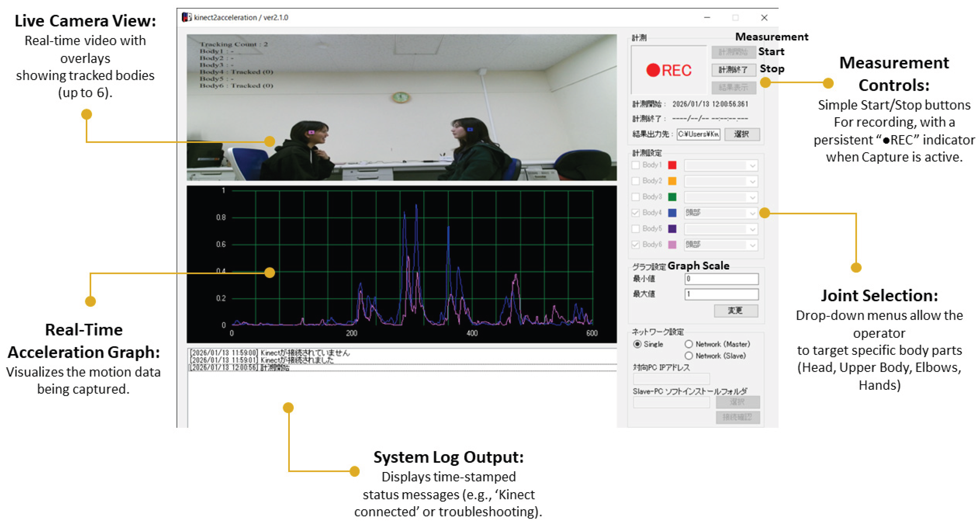Image resolution: width=980 pixels, height=525 pixels.
Task: Close the kinect2acceleration window
Action: (764, 17)
